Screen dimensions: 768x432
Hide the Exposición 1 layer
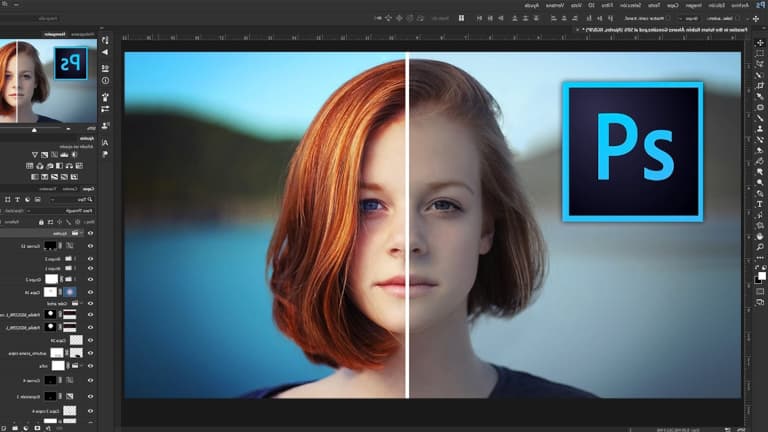(x=90, y=396)
